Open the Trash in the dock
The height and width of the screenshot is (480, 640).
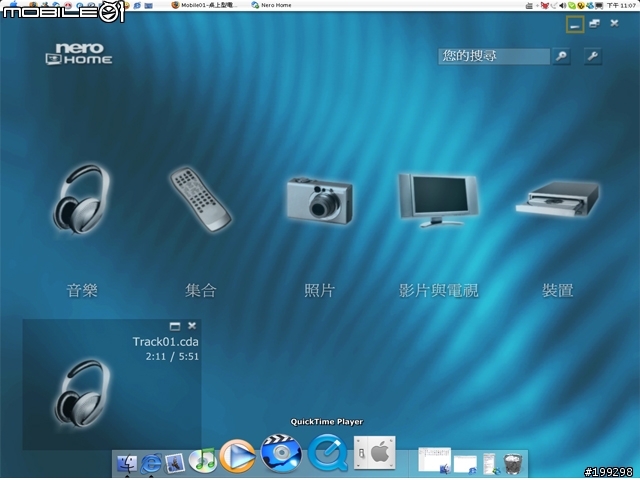[x=513, y=463]
